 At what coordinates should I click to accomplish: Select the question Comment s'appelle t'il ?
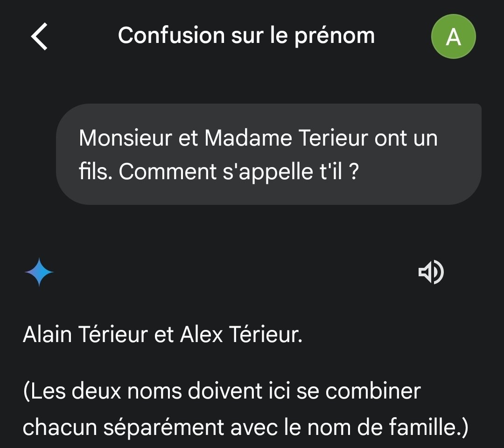point(238,172)
